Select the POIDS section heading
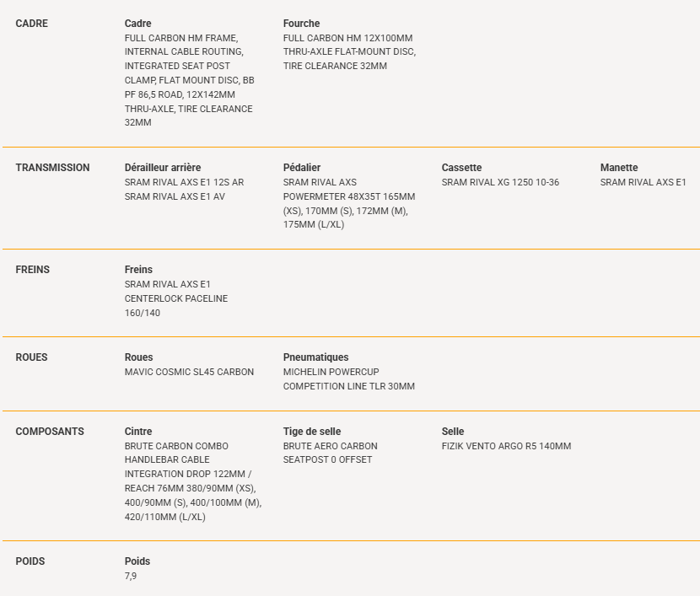Image resolution: width=700 pixels, height=596 pixels. (x=30, y=561)
